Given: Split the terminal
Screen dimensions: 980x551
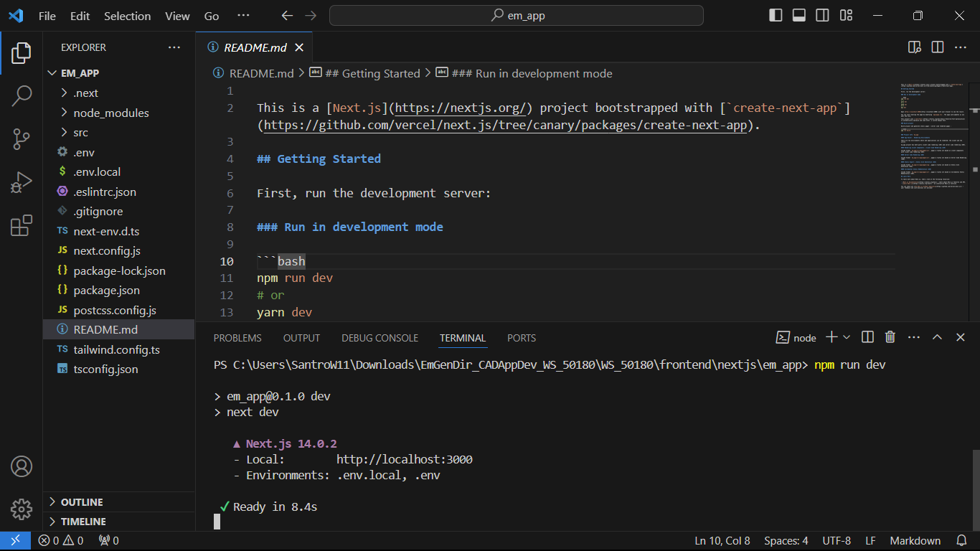Looking at the screenshot, I should pos(867,337).
